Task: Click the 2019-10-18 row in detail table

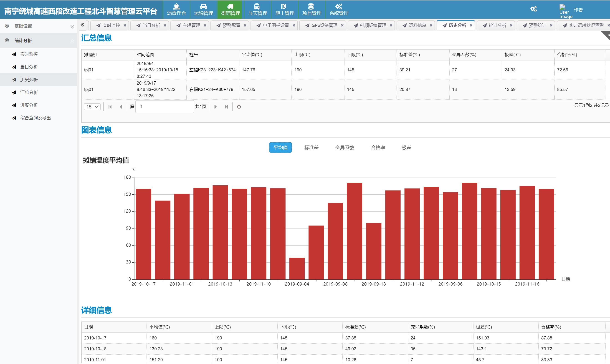Action: pyautogui.click(x=344, y=349)
